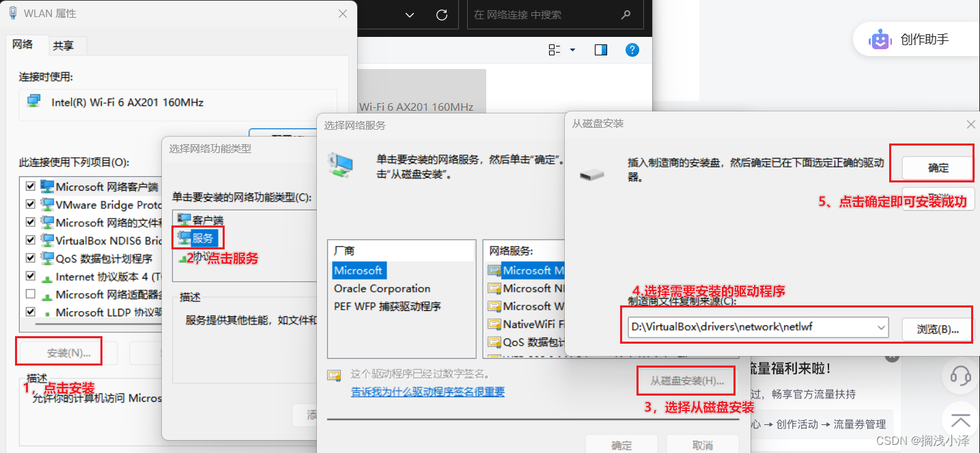Expand the view options arrow in Explorer
980x453 pixels.
pyautogui.click(x=572, y=50)
